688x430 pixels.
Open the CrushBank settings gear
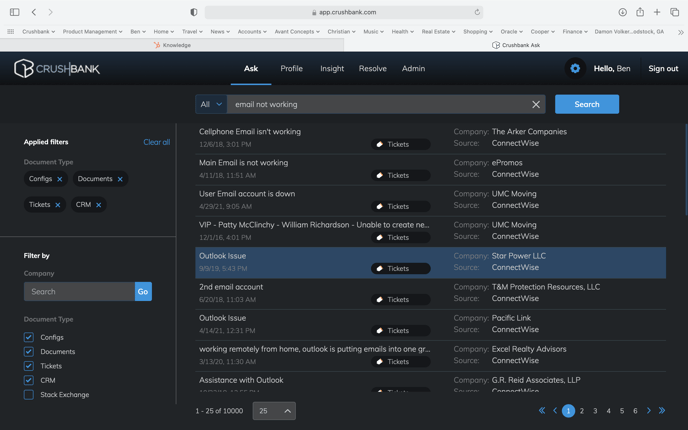point(575,68)
